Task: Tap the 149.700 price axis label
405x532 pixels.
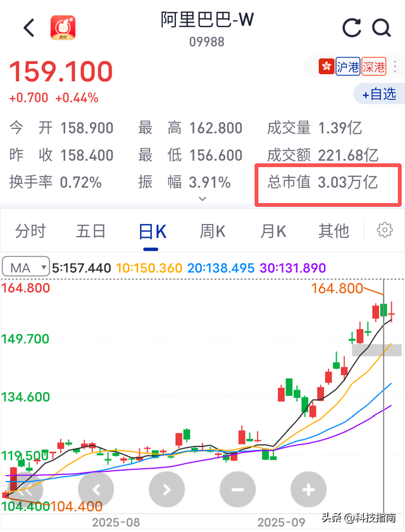Action: [x=25, y=338]
